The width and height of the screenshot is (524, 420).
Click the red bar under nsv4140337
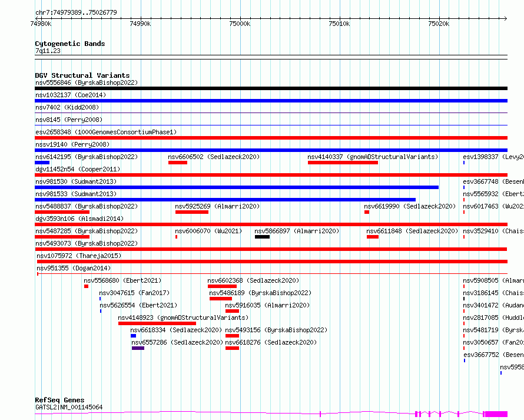click(x=343, y=163)
